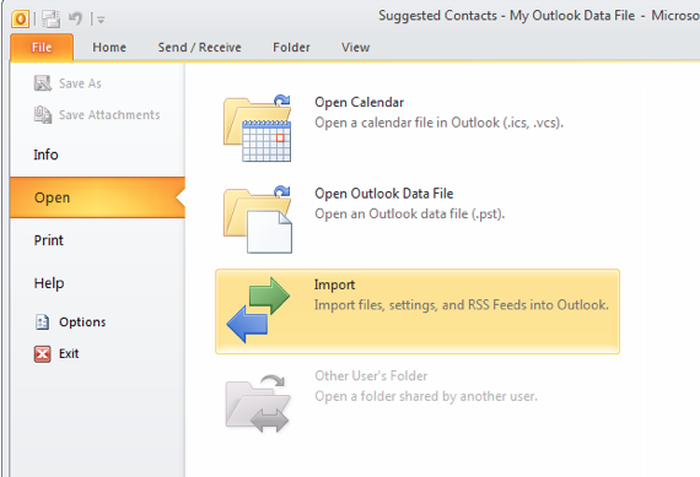The width and height of the screenshot is (700, 477).
Task: Click the Save As label
Action: tap(80, 84)
